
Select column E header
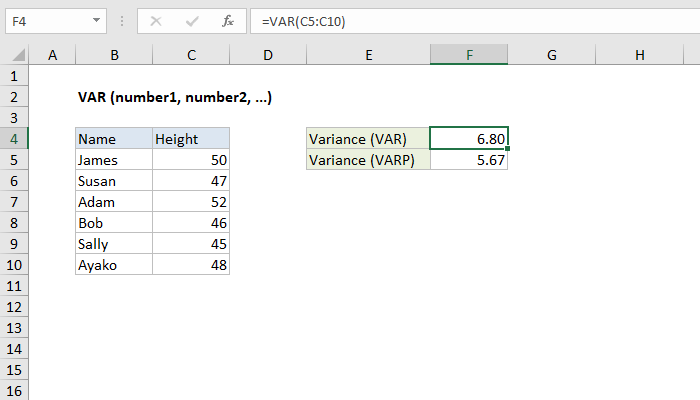tap(368, 55)
